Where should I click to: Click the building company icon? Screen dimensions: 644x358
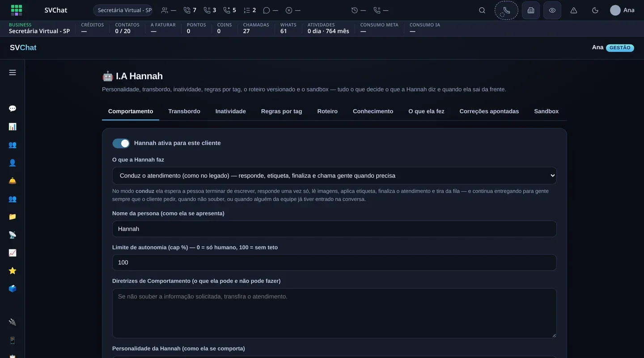[531, 10]
